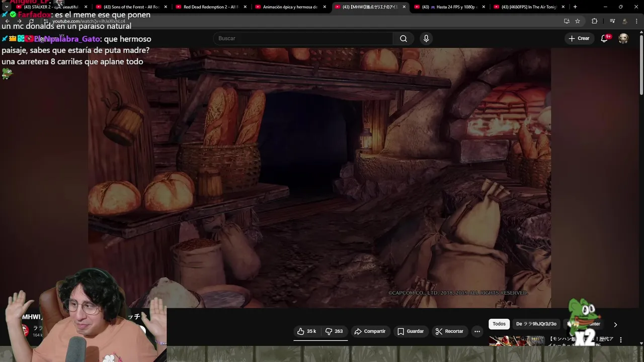The image size is (644, 362).
Task: Open the media control icon in the toolbar
Action: coord(612,21)
